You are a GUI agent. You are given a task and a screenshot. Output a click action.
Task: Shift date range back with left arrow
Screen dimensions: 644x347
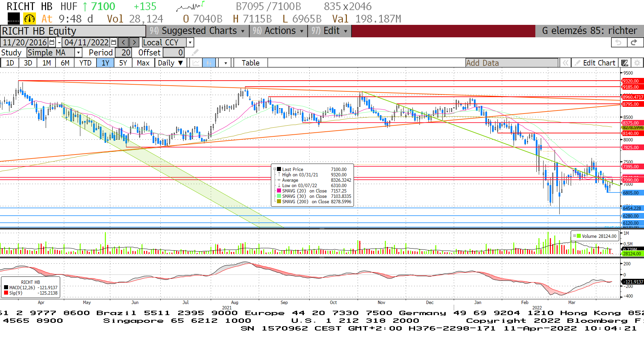click(x=124, y=42)
